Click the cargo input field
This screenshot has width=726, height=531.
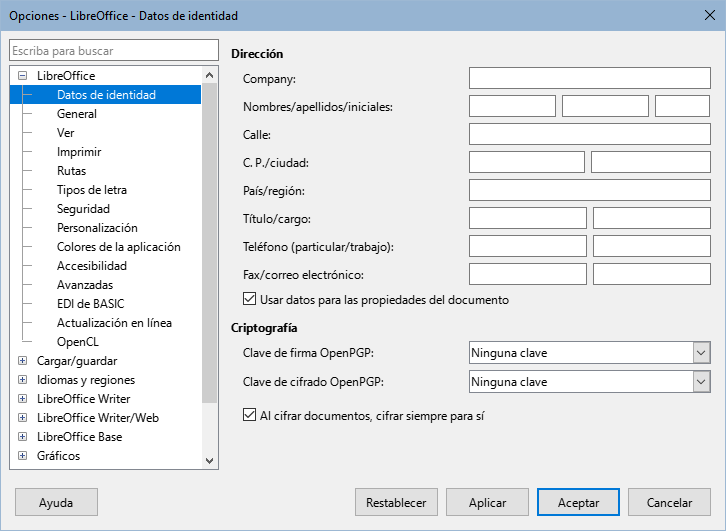coord(651,218)
